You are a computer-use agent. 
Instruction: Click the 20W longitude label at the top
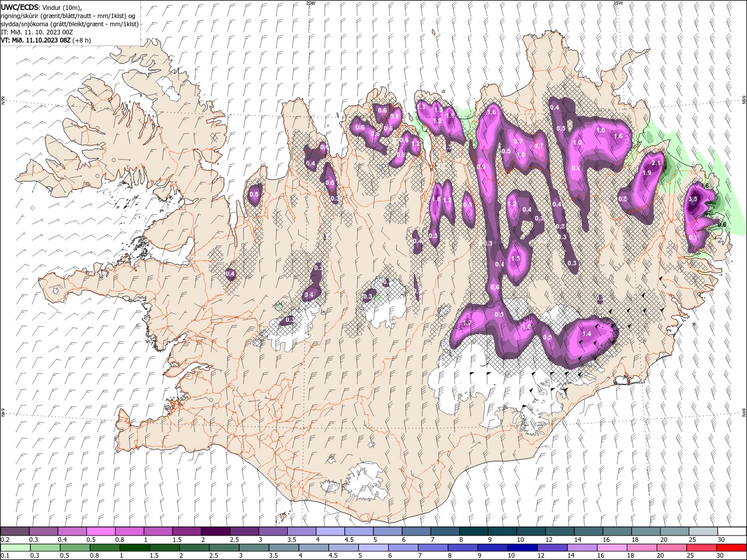click(310, 3)
